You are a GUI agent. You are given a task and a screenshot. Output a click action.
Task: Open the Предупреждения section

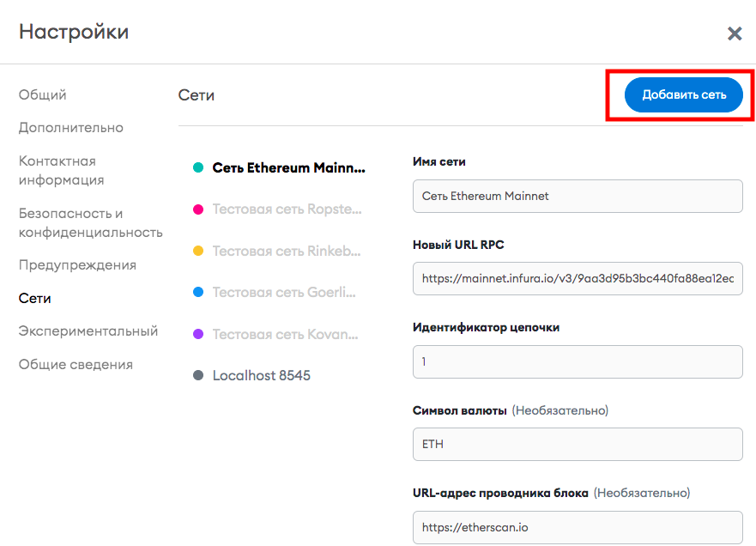(77, 264)
